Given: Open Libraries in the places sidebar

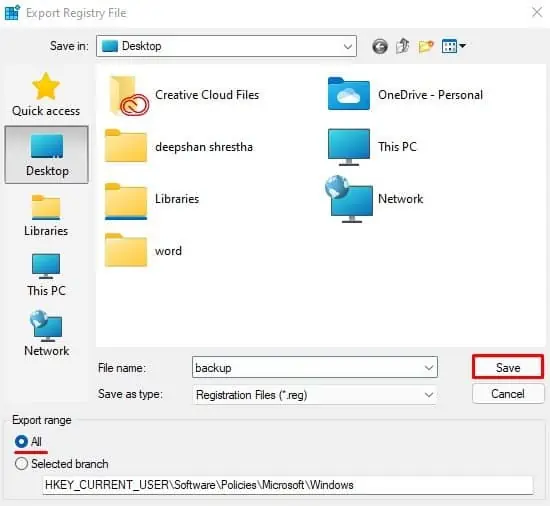Looking at the screenshot, I should (46, 216).
